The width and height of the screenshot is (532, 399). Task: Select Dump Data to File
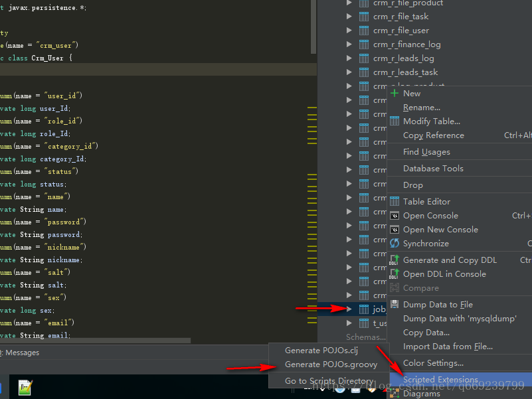(460, 304)
